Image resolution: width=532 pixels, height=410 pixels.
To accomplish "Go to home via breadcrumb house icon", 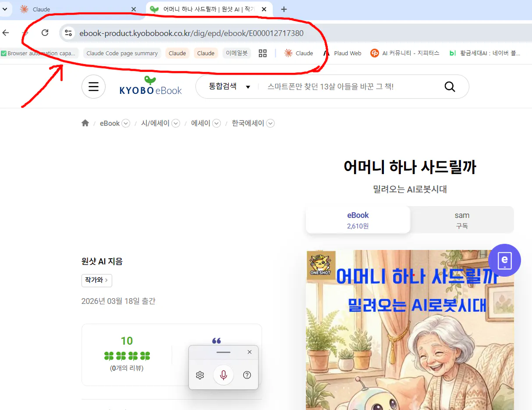I will pyautogui.click(x=85, y=123).
